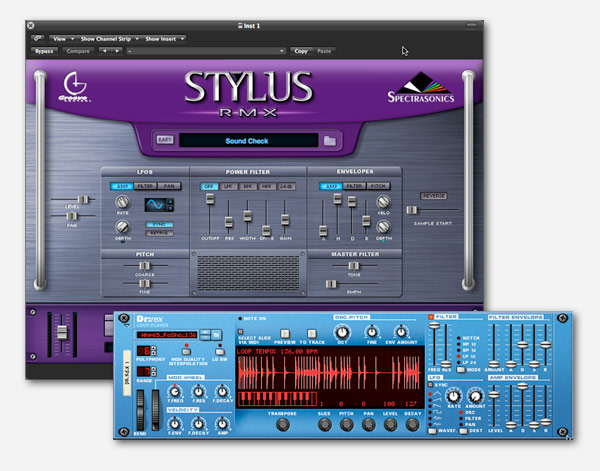The width and height of the screenshot is (600, 471).
Task: Click the Dr.Rex browse loop folder icon
Action: [217, 335]
